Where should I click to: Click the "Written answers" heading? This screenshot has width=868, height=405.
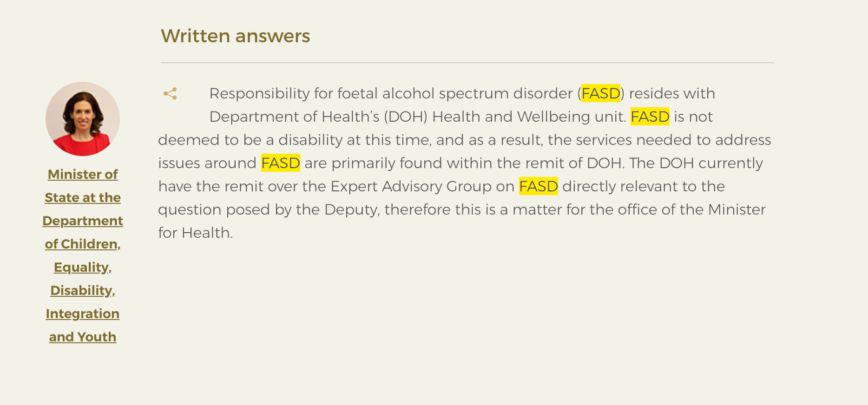(235, 36)
